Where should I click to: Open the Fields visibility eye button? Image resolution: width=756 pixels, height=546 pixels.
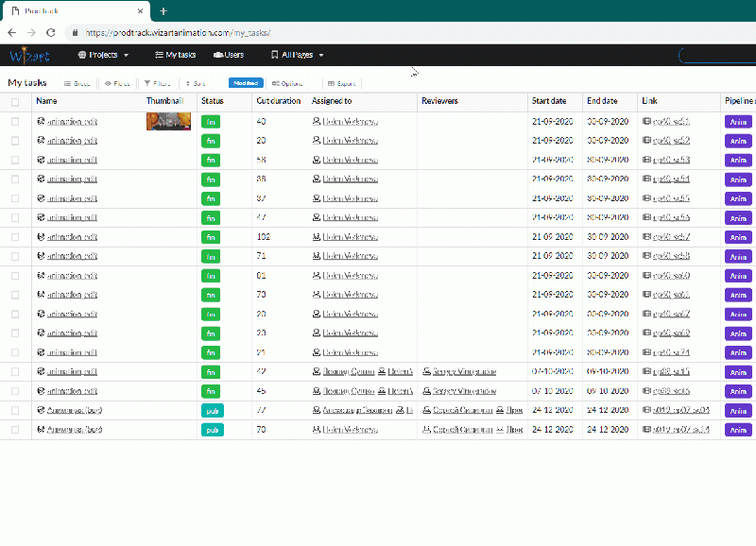pyautogui.click(x=117, y=83)
